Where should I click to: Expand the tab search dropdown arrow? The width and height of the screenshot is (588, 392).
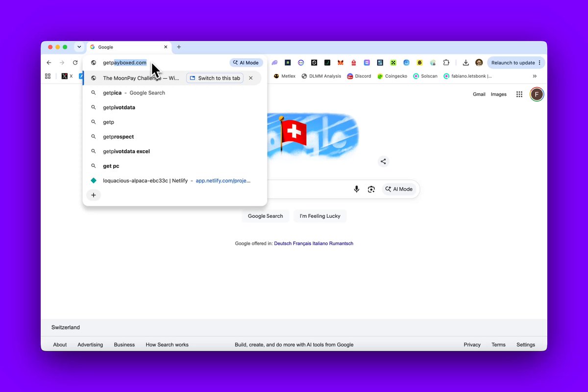pos(79,47)
